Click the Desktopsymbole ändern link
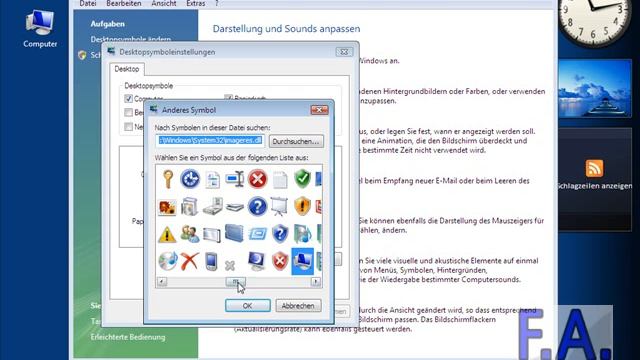The height and width of the screenshot is (360, 640). (131, 40)
